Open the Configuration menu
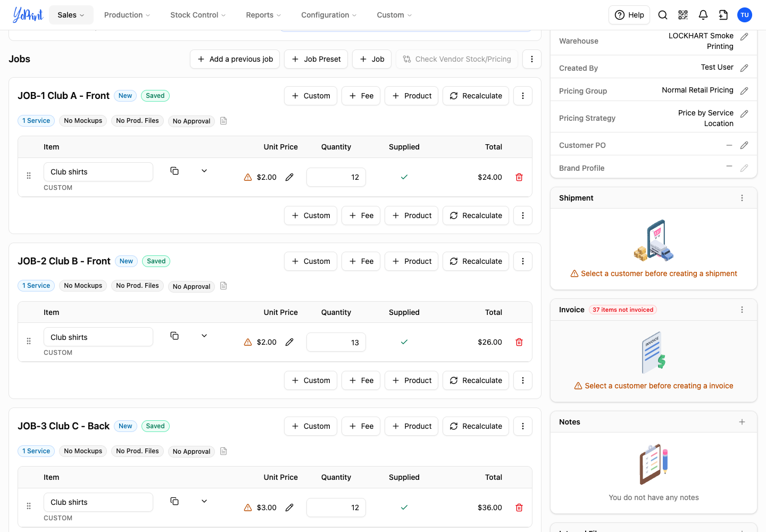This screenshot has width=766, height=532. (329, 15)
